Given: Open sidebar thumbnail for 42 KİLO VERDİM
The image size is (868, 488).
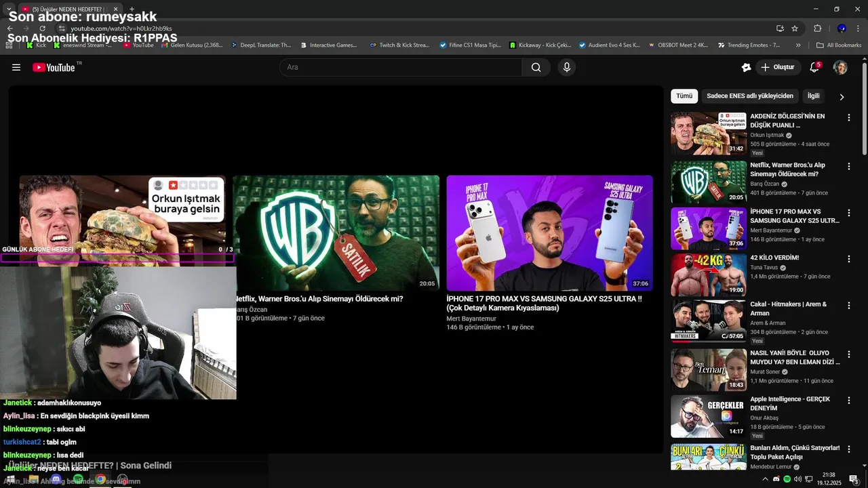Looking at the screenshot, I should pos(709,274).
